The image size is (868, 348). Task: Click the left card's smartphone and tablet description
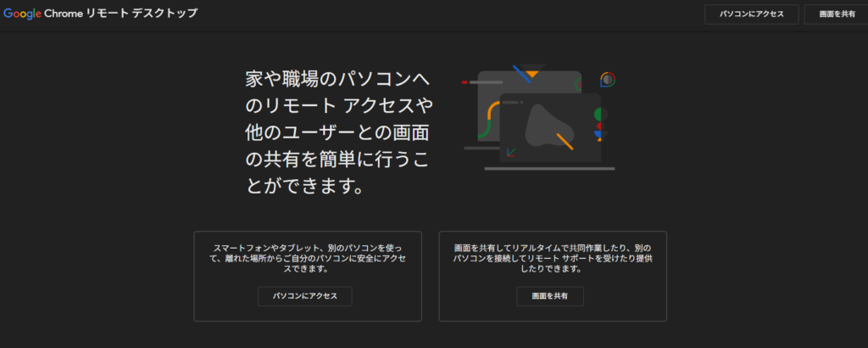[307, 255]
